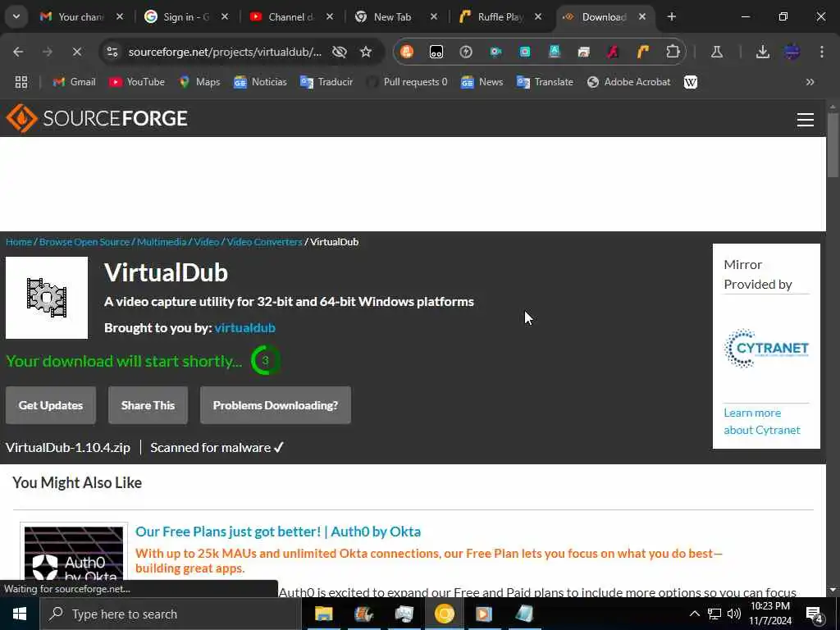The image size is (840, 630).
Task: Open the Pull requests 0 bookmark
Action: click(x=407, y=82)
